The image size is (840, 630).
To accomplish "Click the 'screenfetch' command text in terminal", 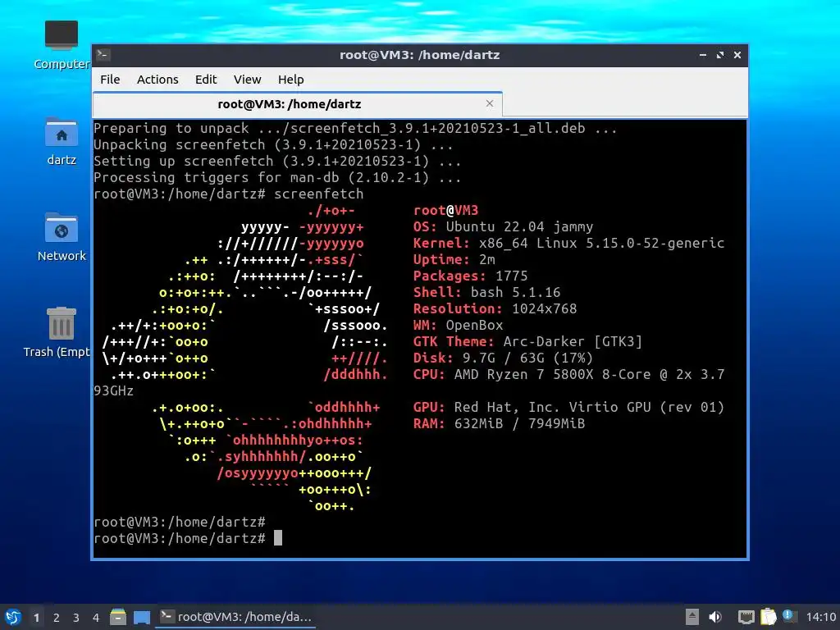I will click(319, 194).
